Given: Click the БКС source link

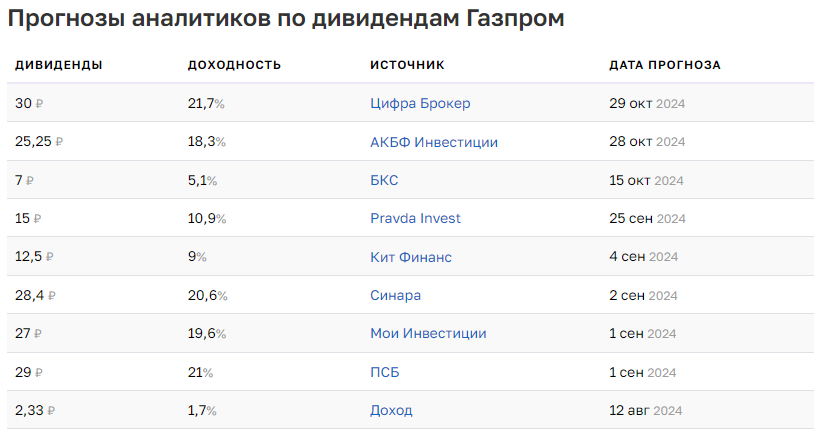Looking at the screenshot, I should 385,180.
